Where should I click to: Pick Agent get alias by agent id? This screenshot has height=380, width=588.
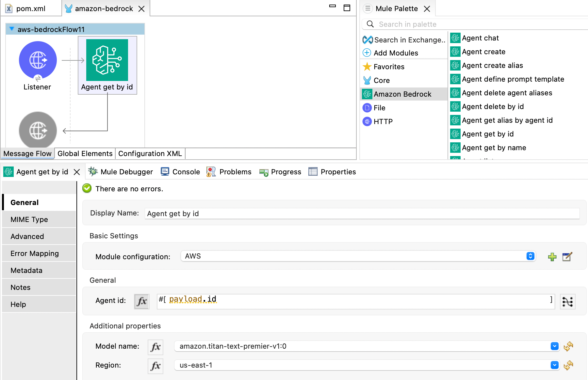(x=502, y=120)
